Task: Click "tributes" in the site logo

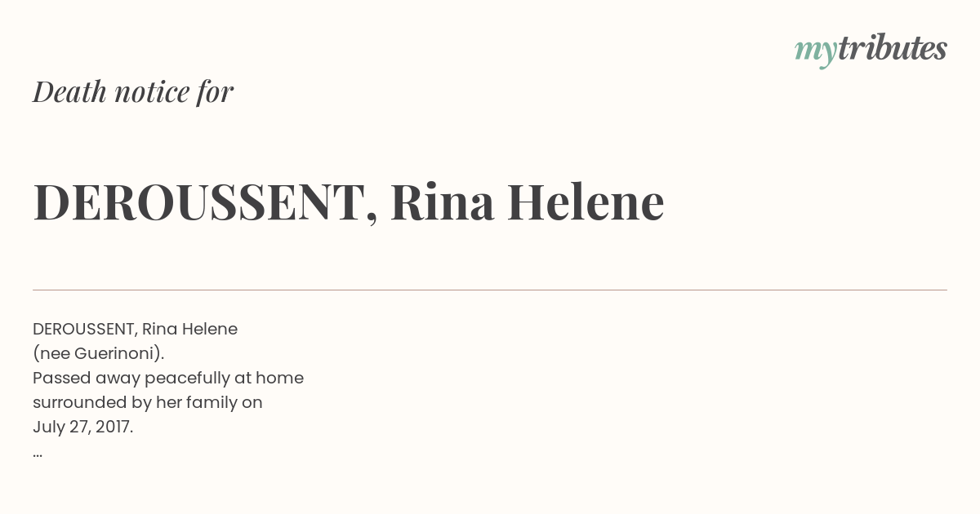Action: (x=892, y=48)
